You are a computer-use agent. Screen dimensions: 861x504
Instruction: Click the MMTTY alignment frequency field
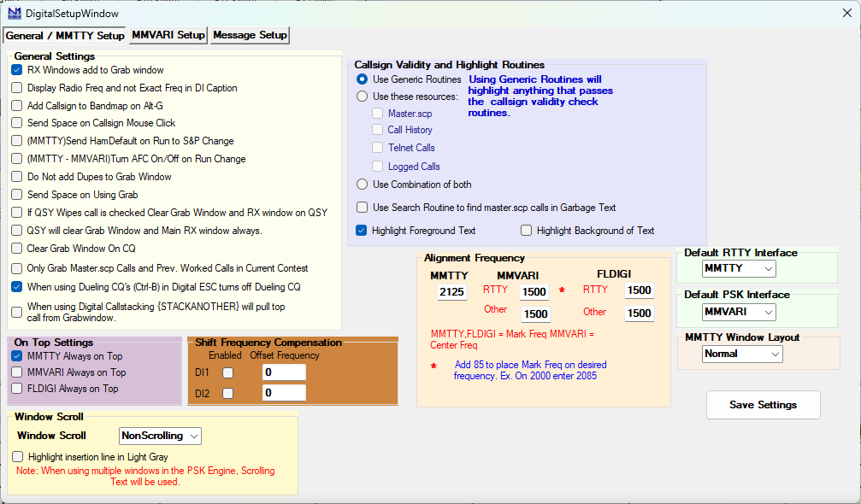pos(451,293)
